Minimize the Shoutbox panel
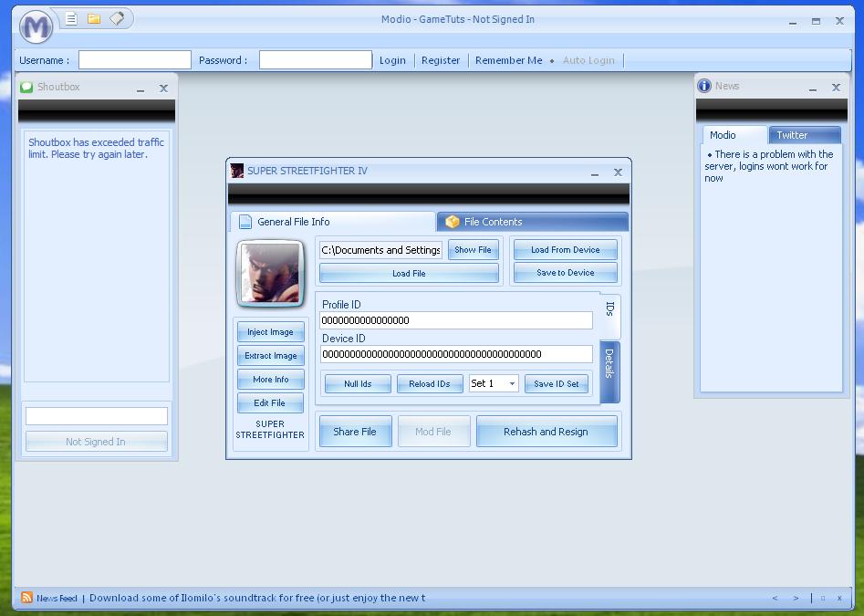864x616 pixels. point(141,89)
